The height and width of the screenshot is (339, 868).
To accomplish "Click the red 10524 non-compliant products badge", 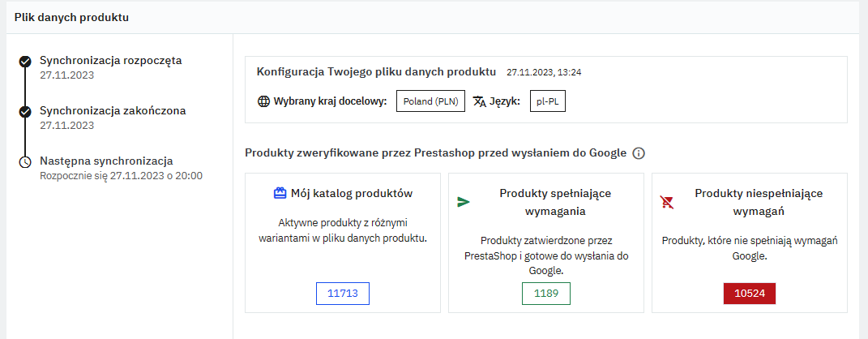I will (x=749, y=294).
